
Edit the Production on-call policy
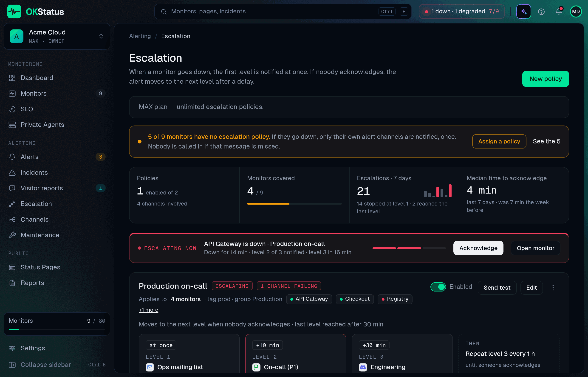click(531, 288)
